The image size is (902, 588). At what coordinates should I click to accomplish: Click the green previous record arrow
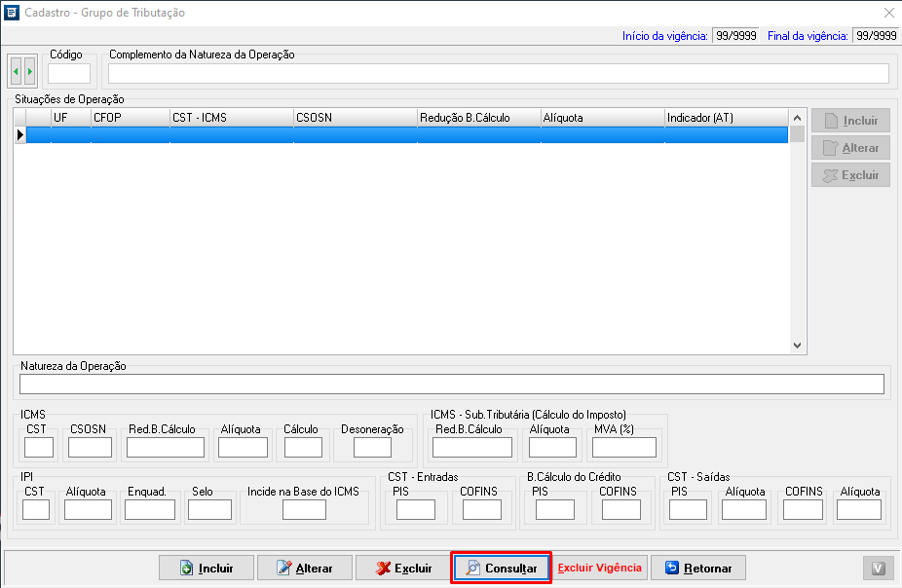17,71
